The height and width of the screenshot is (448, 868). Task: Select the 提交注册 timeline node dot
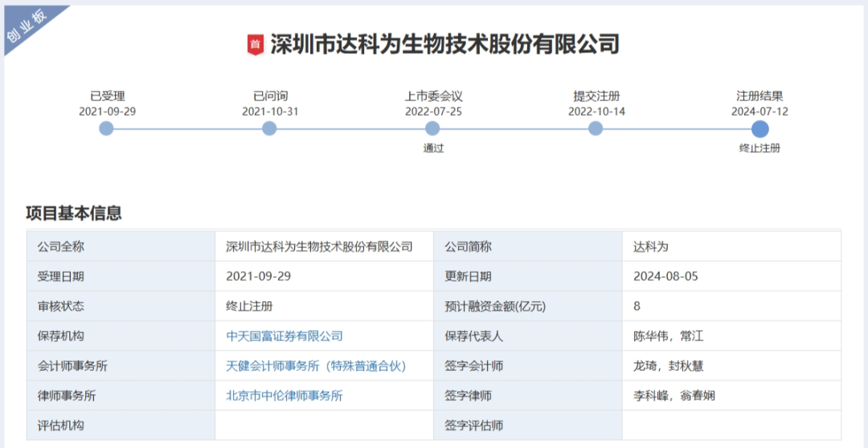(596, 128)
